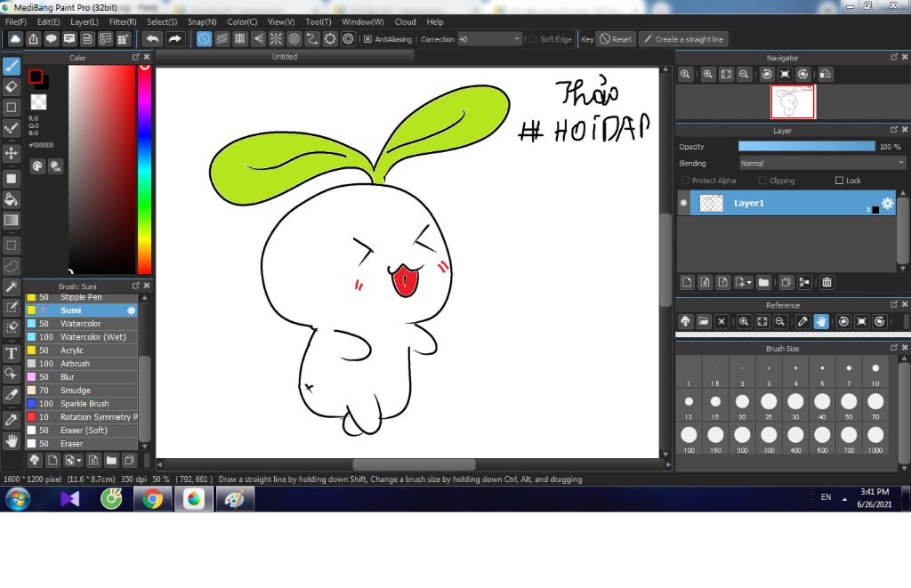Click the Undo arrow in toolbar

coord(153,39)
